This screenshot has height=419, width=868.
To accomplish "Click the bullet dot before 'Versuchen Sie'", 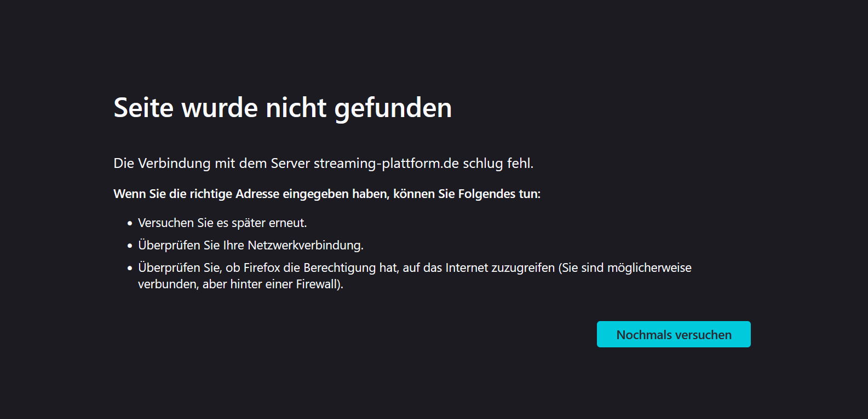I will tap(130, 224).
